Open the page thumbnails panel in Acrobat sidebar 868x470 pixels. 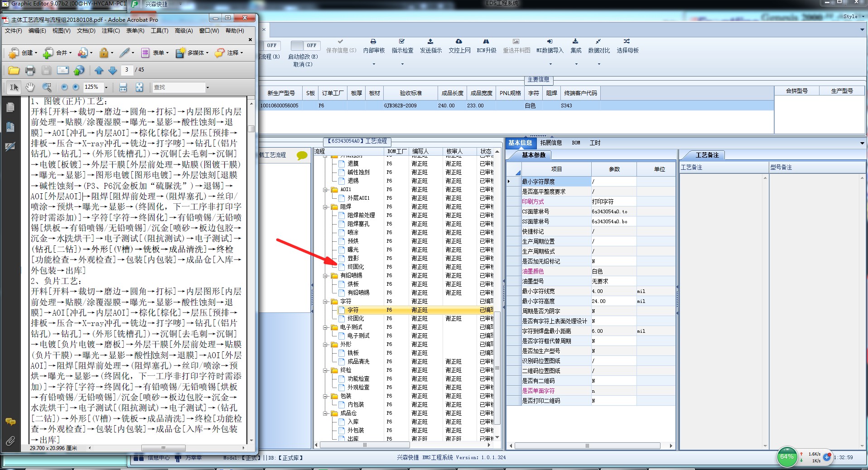tap(10, 107)
